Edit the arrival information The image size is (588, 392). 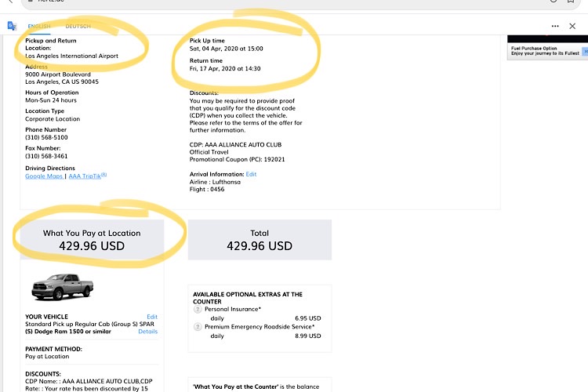point(251,174)
